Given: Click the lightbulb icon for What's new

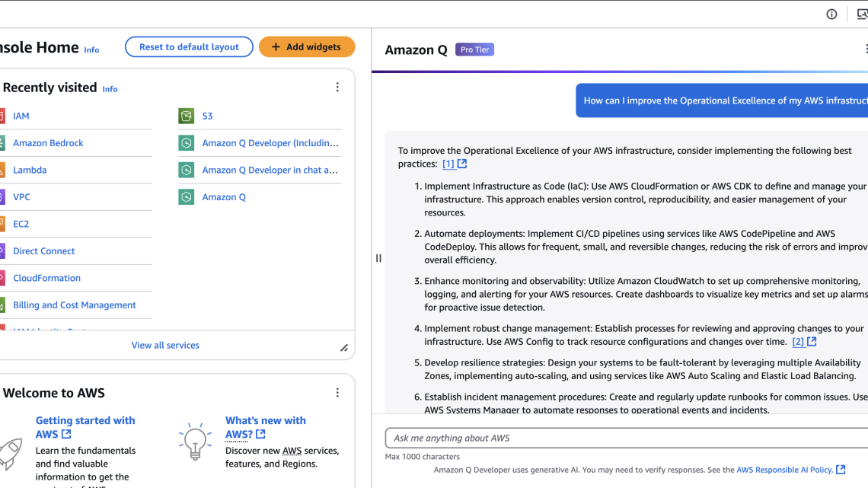Looking at the screenshot, I should (x=195, y=442).
